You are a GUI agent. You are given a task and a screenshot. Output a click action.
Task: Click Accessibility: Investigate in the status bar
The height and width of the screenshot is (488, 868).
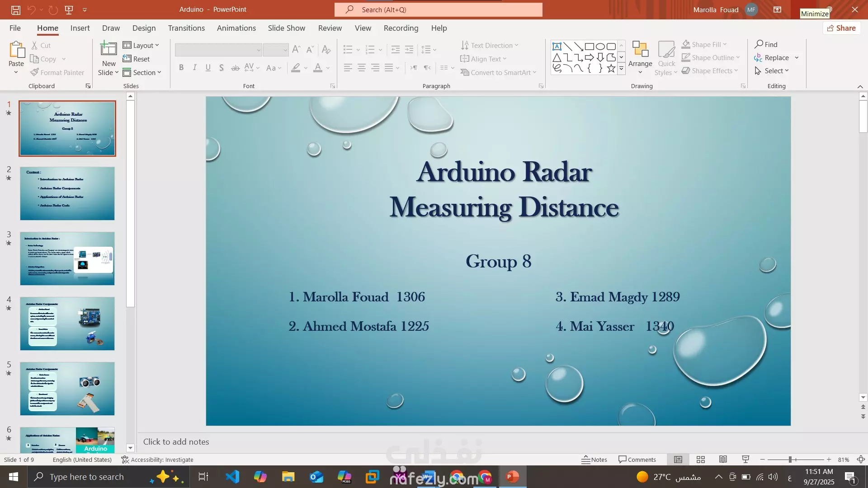click(157, 460)
